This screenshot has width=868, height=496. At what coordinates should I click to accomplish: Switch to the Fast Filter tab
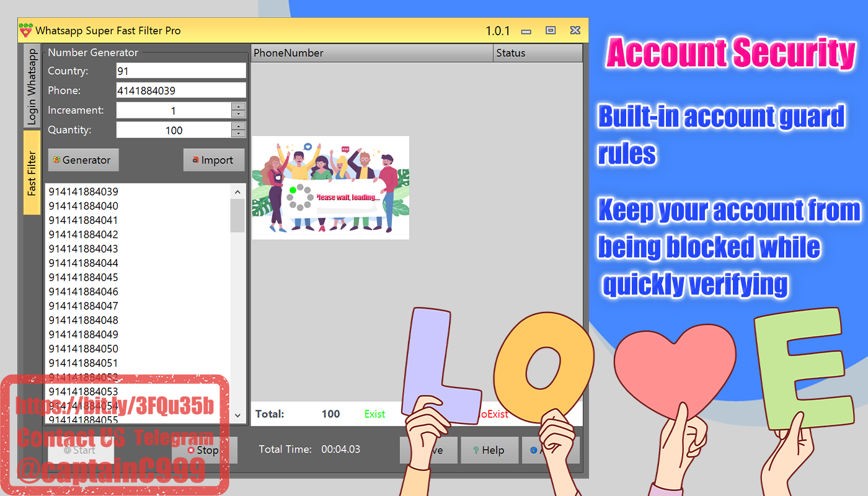(32, 173)
